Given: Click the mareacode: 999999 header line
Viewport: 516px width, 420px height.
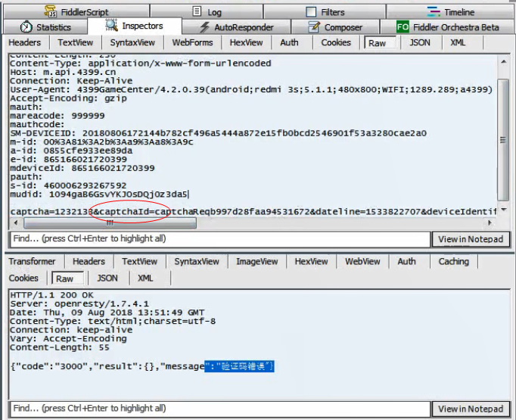Looking at the screenshot, I should [x=58, y=116].
